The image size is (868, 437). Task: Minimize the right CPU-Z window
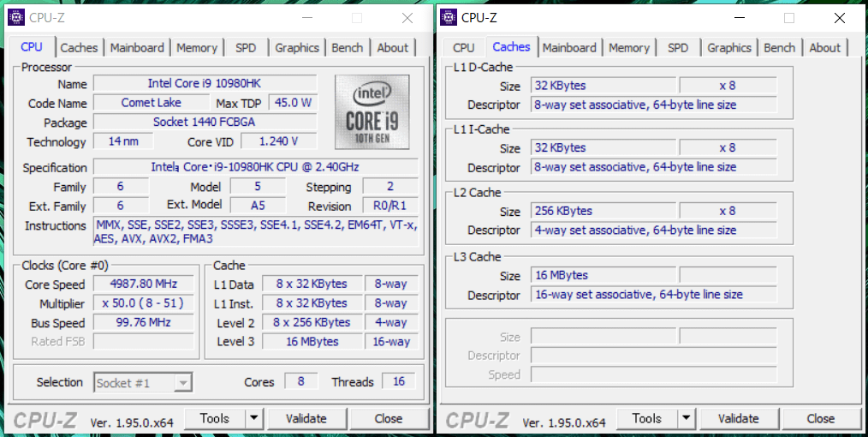[x=740, y=18]
